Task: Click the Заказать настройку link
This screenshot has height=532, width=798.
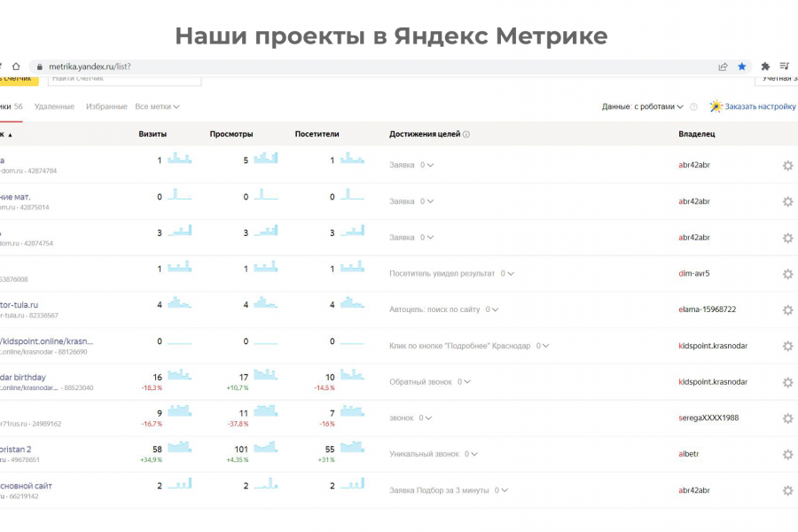Action: [x=761, y=106]
